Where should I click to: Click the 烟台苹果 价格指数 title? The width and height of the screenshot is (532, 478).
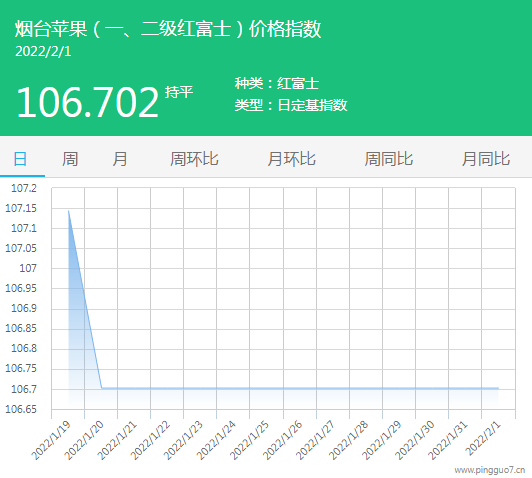click(x=168, y=28)
